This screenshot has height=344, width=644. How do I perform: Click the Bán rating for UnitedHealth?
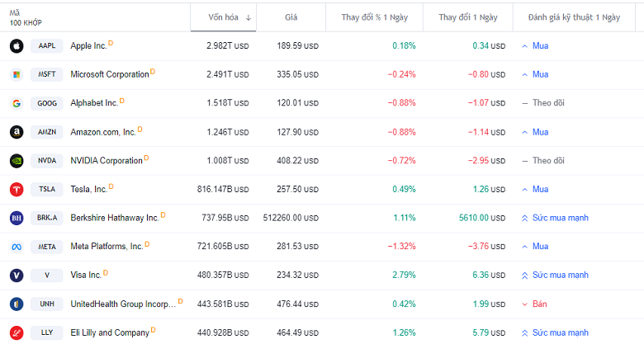coord(539,304)
